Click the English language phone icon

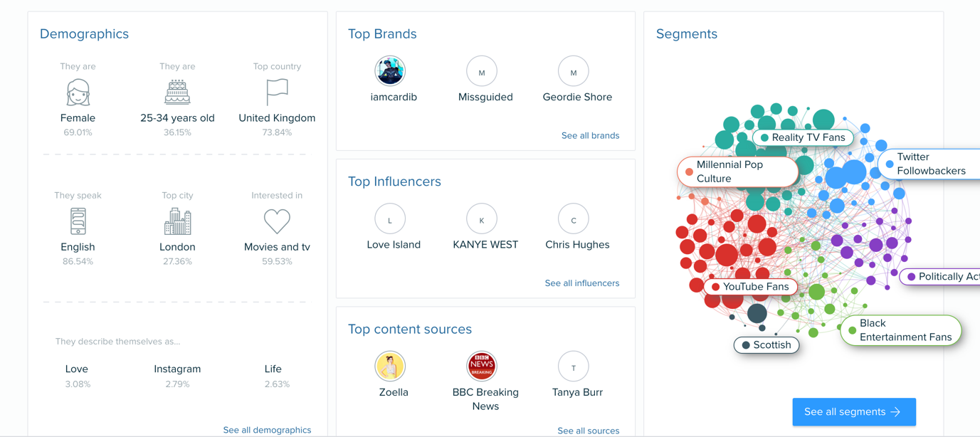click(78, 221)
